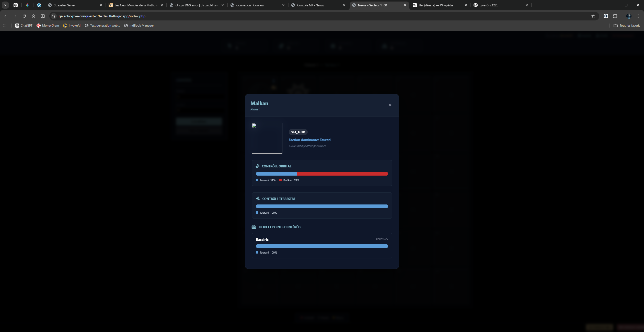Click the Contrôle Terrestre ground icon
The image size is (644, 332).
[x=258, y=199]
